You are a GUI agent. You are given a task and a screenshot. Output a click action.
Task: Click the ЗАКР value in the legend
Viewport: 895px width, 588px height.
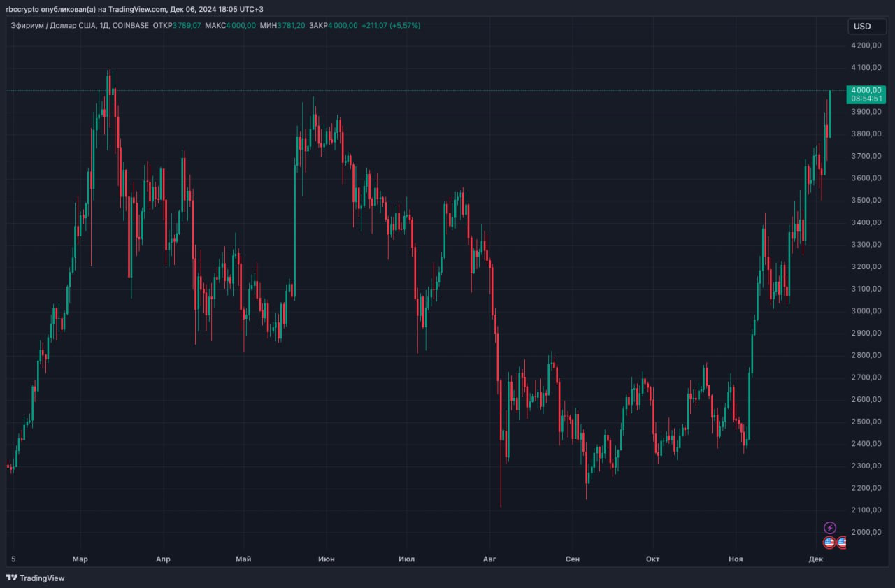tap(343, 25)
